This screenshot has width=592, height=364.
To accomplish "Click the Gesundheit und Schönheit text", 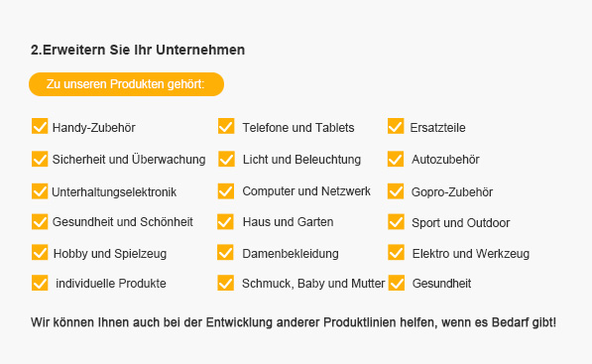I will click(123, 221).
